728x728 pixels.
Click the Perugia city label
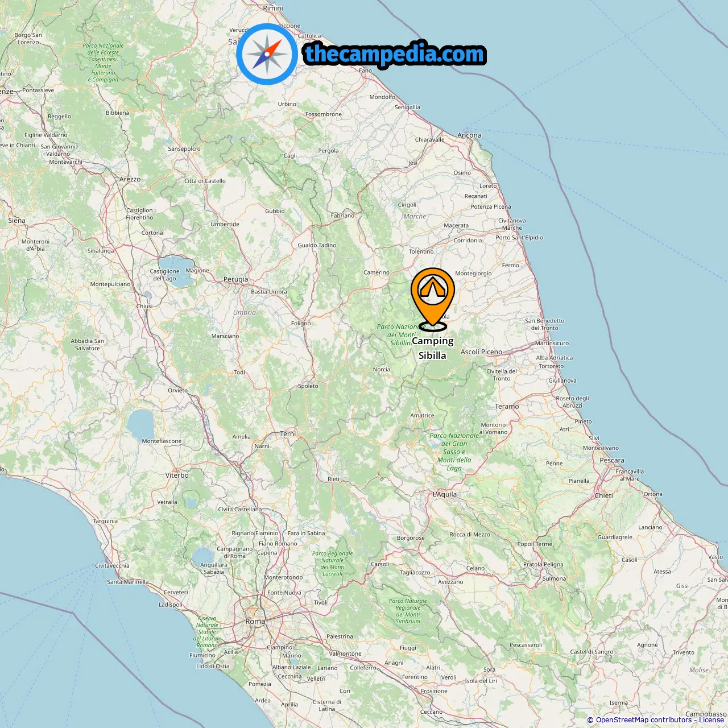point(236,279)
